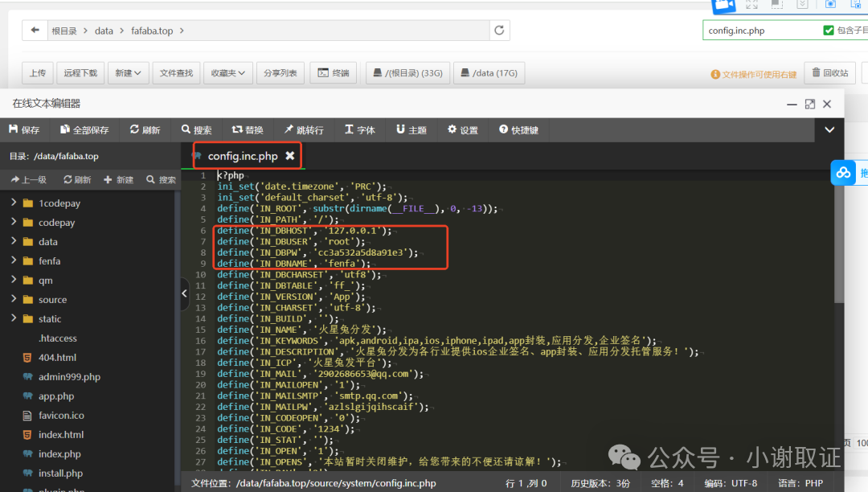
Task: Click the back arrow in path bar
Action: [35, 30]
